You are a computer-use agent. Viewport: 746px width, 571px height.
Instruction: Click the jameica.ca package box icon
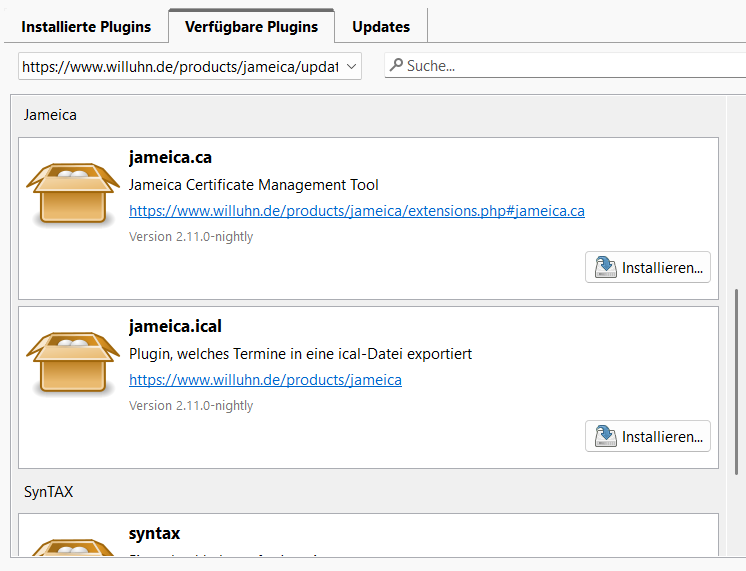[66, 194]
